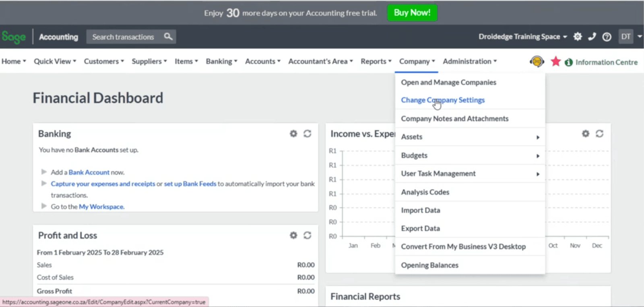Viewport: 644px width, 307px height.
Task: Click the Cost of Sales label
Action: pos(55,278)
